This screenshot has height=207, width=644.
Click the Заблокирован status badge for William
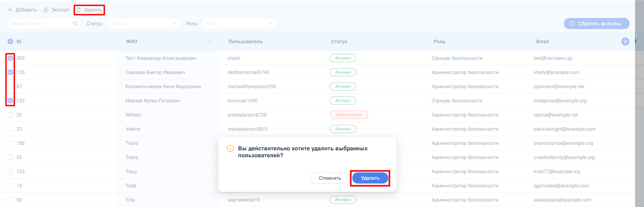349,115
